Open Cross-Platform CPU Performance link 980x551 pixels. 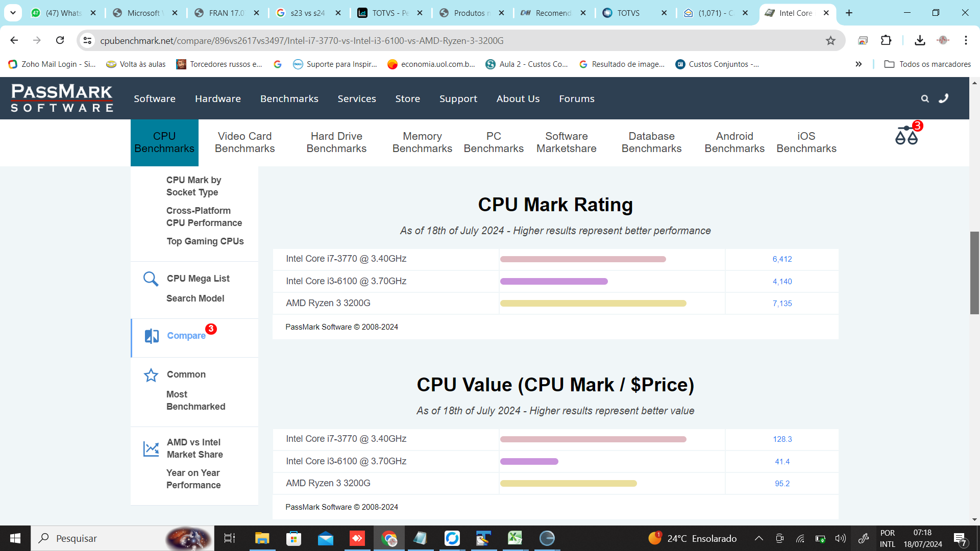click(204, 217)
